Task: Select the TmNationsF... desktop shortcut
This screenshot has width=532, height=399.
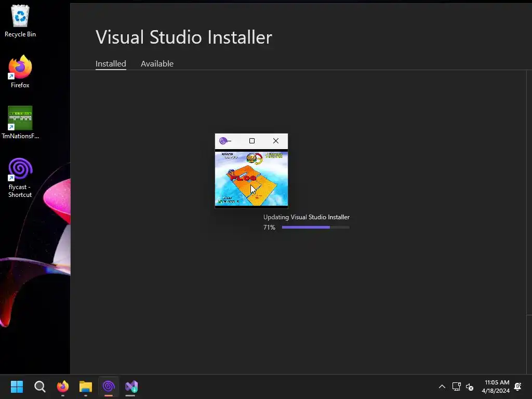Action: click(x=20, y=123)
